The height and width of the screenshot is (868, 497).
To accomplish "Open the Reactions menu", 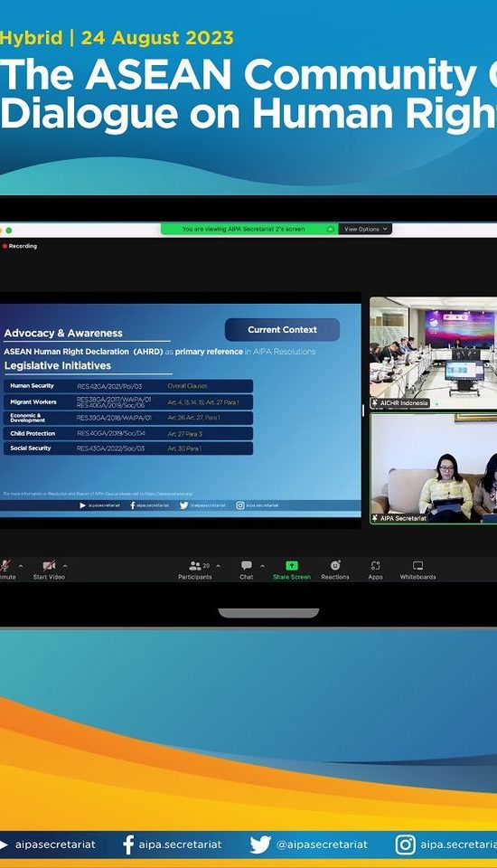I will pyautogui.click(x=335, y=570).
